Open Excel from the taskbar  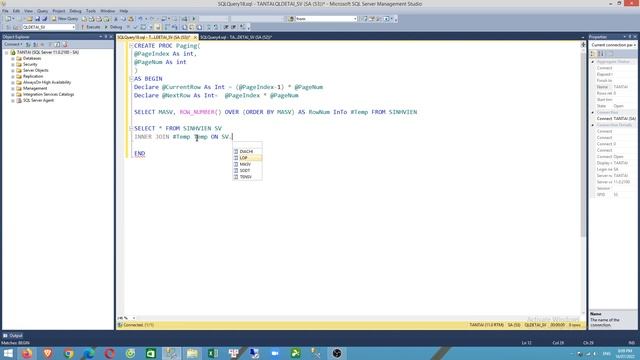[x=213, y=353]
